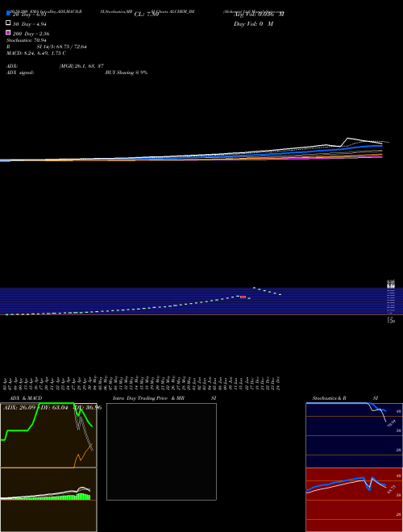Click the 'BUY Slowing @ 9%' signal text
The height and width of the screenshot is (532, 403).
[x=127, y=73]
